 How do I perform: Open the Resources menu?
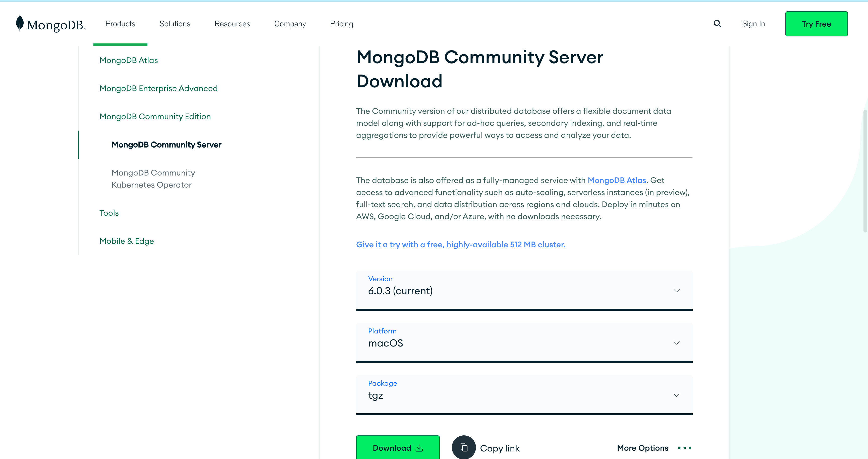(x=232, y=24)
